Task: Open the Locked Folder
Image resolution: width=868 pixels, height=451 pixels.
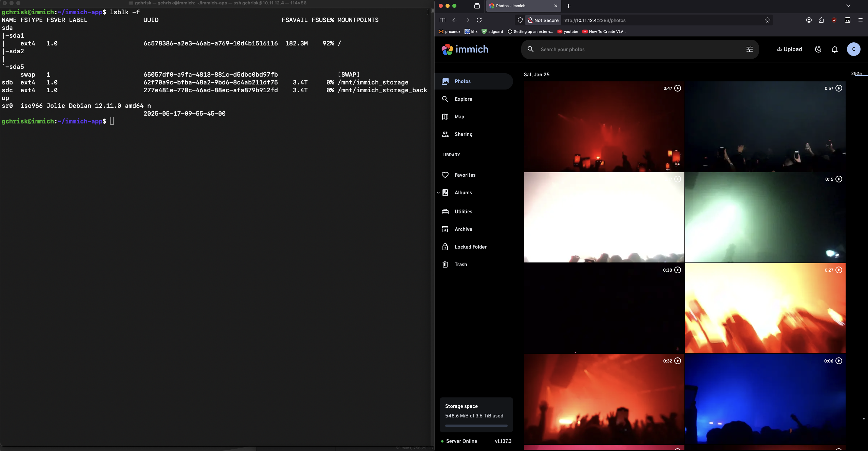Action: pos(471,247)
